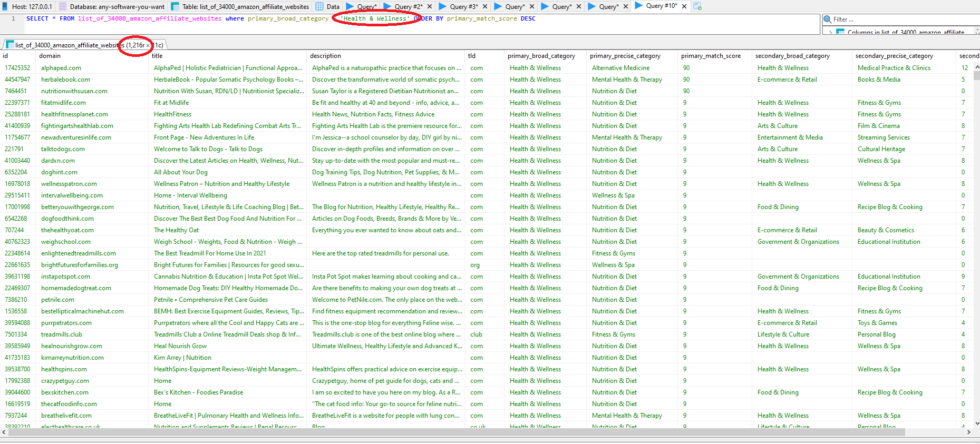
Task: Select the Fit at Midlife title cell
Action: coord(227,103)
